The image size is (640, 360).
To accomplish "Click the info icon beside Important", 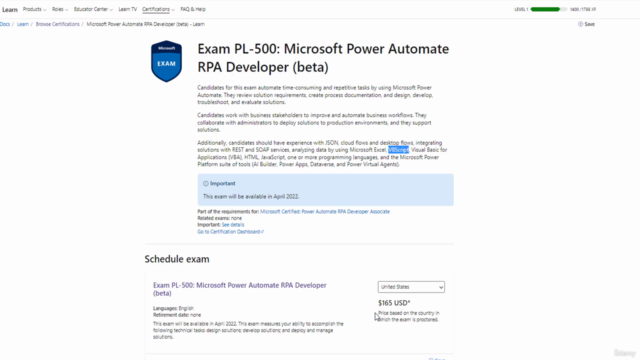I will point(206,184).
